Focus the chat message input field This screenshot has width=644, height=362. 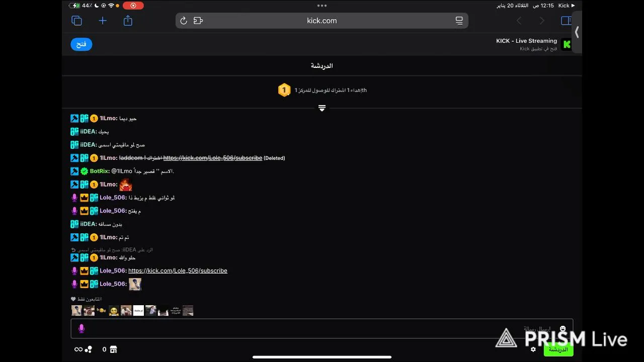[322, 329]
